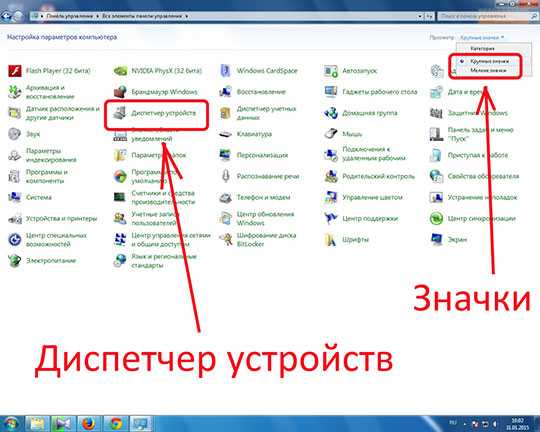Open the Центр синхронизации green icon
Screen dimensions: 540x432
point(436,219)
